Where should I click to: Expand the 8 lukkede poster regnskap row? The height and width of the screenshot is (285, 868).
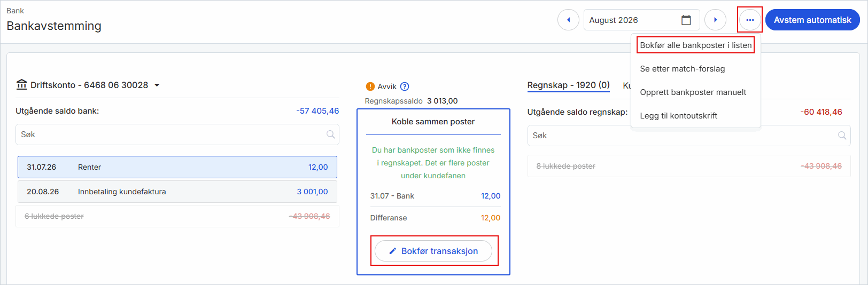click(689, 166)
